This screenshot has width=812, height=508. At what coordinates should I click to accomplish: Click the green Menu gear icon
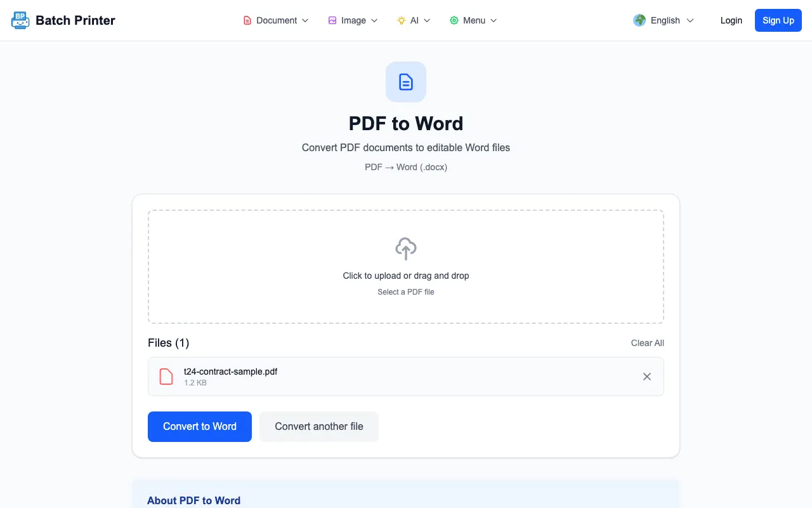(454, 20)
